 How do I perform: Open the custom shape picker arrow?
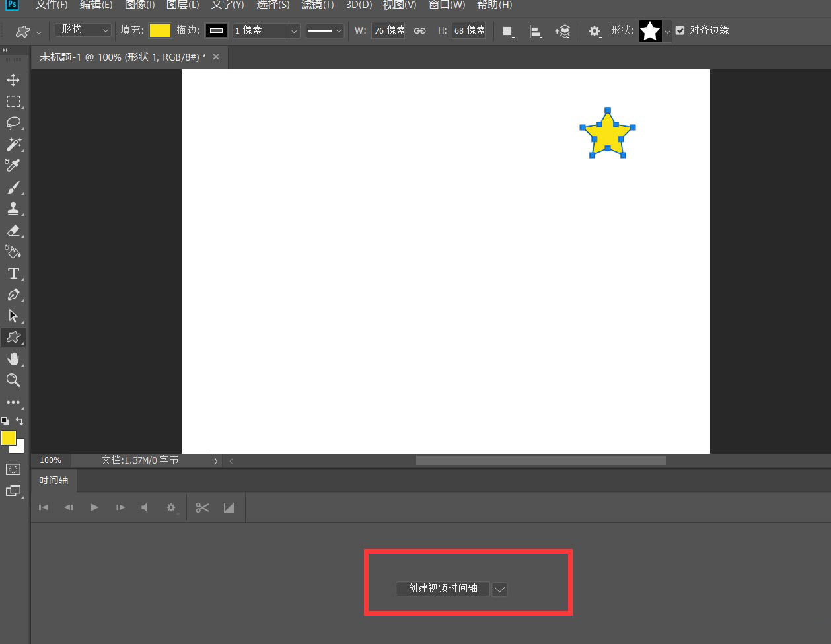[x=667, y=31]
